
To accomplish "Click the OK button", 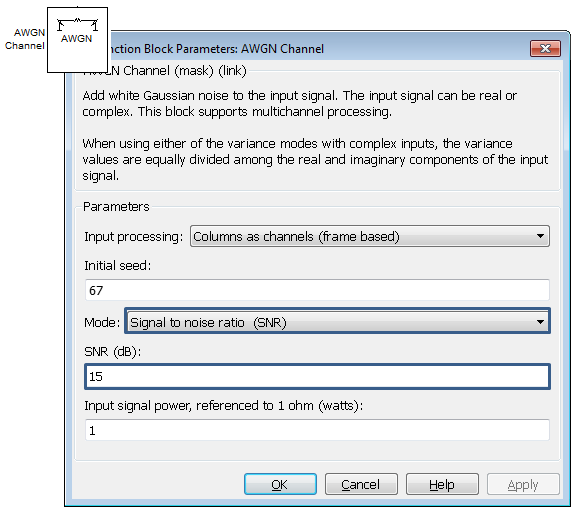I will pos(280,484).
